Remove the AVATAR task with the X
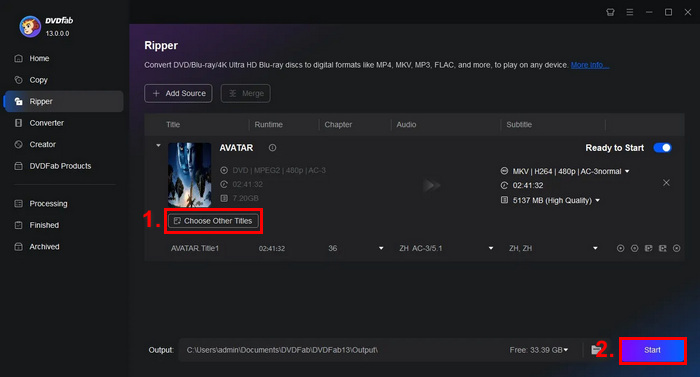This screenshot has width=700, height=377. [x=666, y=183]
